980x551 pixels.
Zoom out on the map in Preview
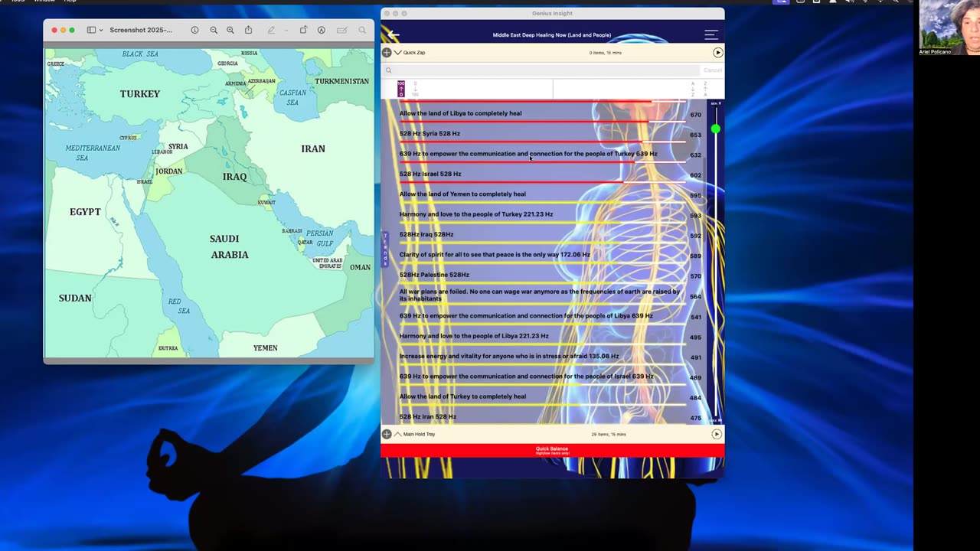tap(214, 30)
